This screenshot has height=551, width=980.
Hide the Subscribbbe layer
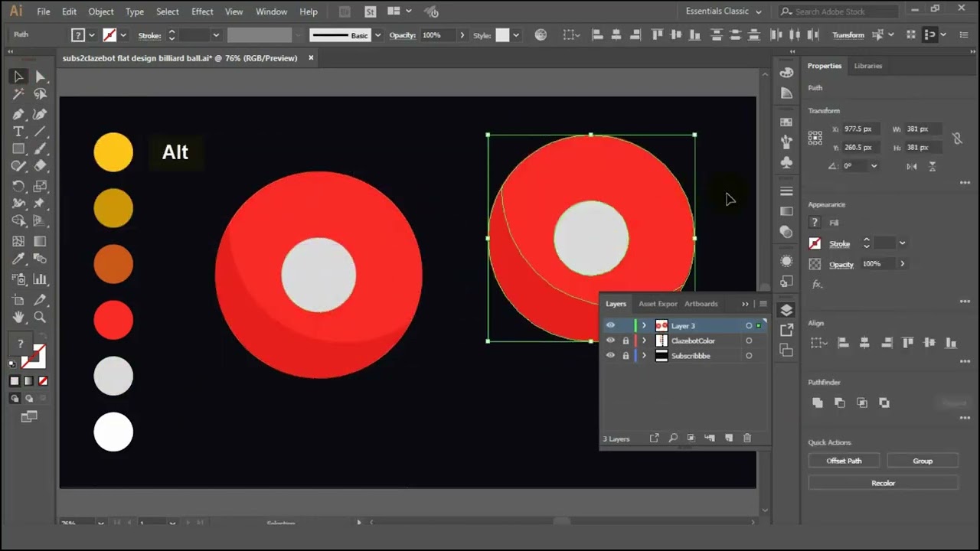point(610,356)
